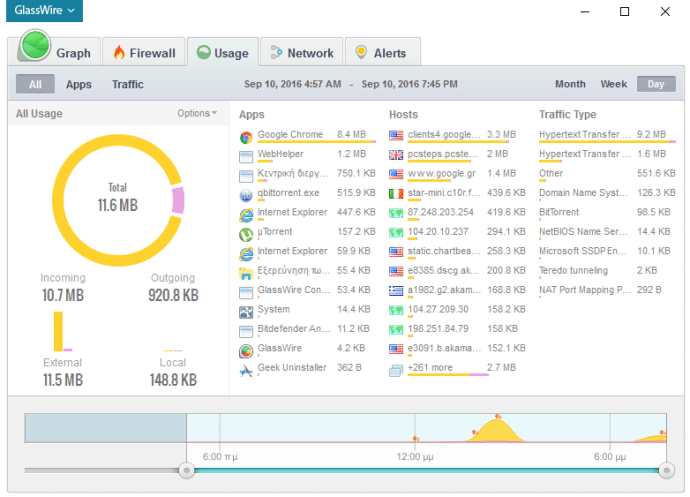
Task: Click the Internet Explorer 447.6 KB icon
Action: (246, 215)
